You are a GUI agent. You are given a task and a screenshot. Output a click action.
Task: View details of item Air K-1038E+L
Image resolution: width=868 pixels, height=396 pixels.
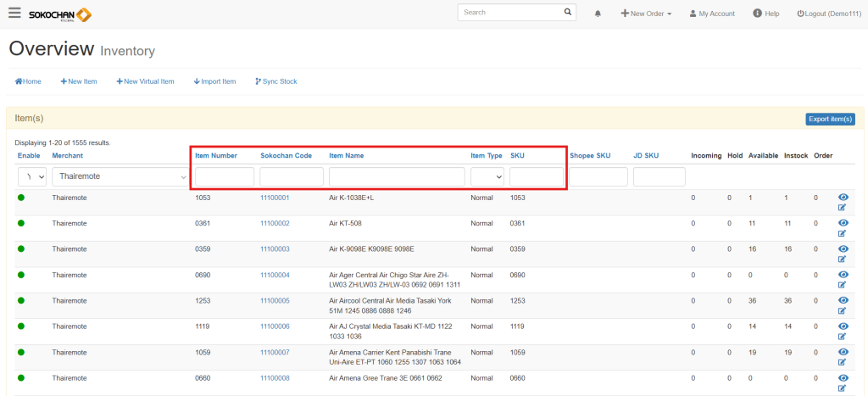pos(843,198)
